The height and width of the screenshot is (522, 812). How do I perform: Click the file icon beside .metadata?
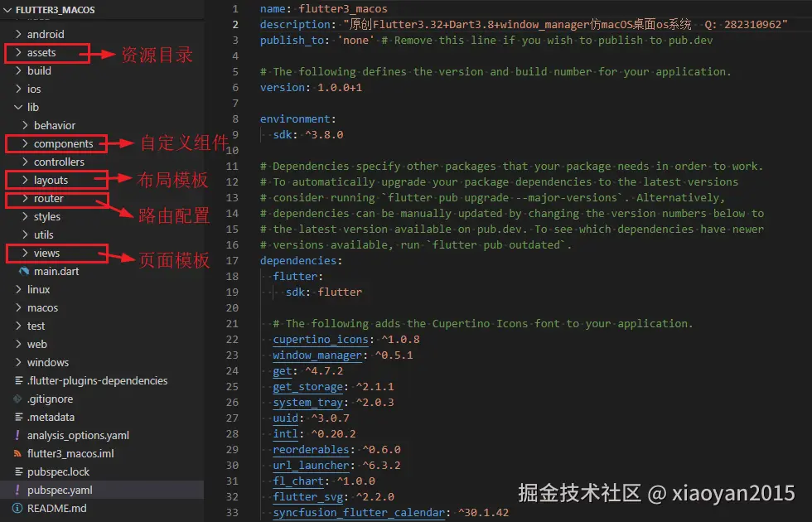(18, 417)
